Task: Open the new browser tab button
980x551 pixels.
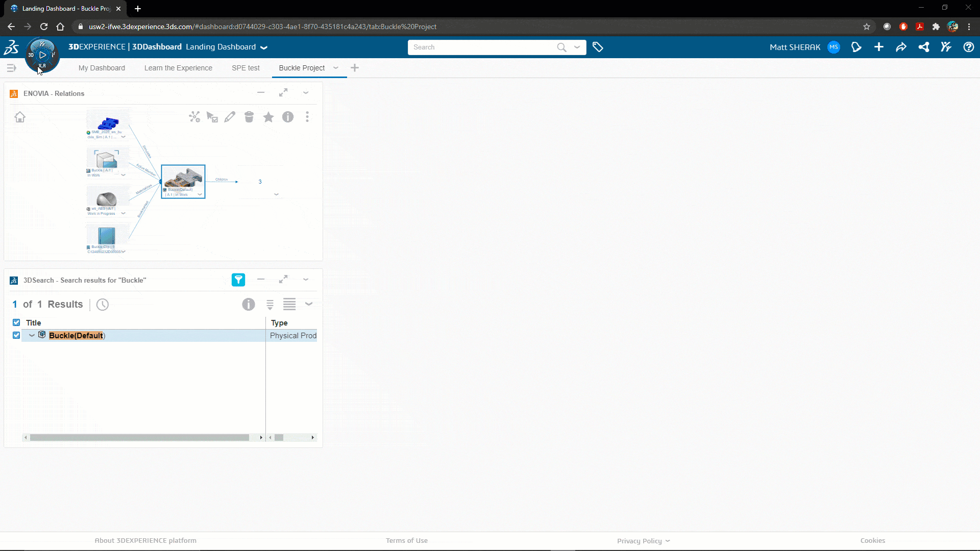Action: [x=138, y=9]
